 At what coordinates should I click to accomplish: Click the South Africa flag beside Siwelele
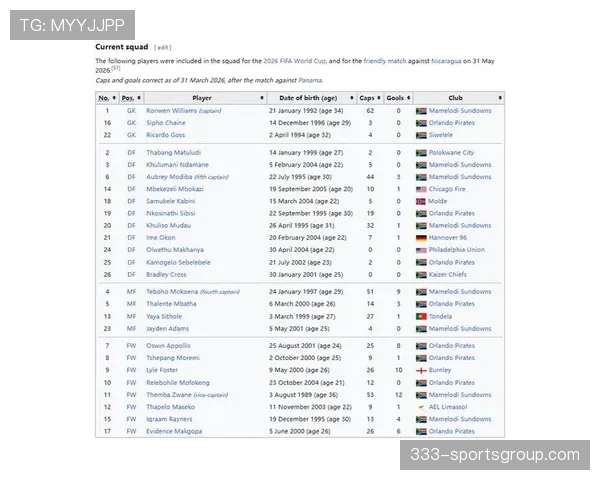(x=421, y=135)
